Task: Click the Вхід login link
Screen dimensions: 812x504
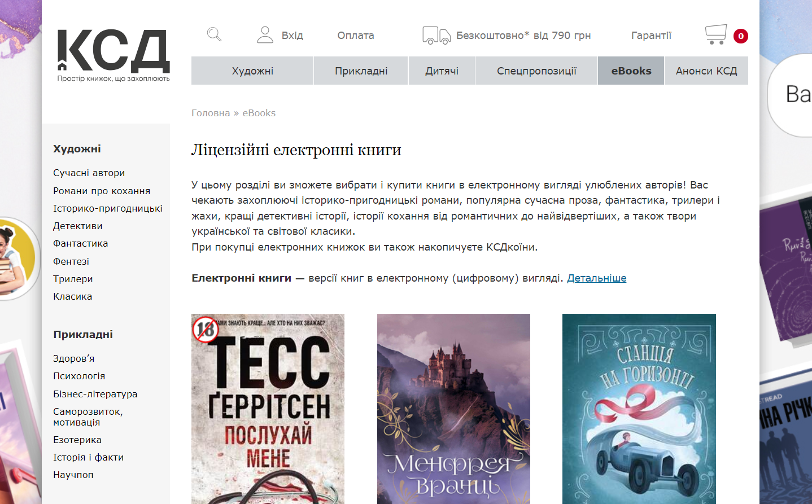Action: [x=292, y=36]
